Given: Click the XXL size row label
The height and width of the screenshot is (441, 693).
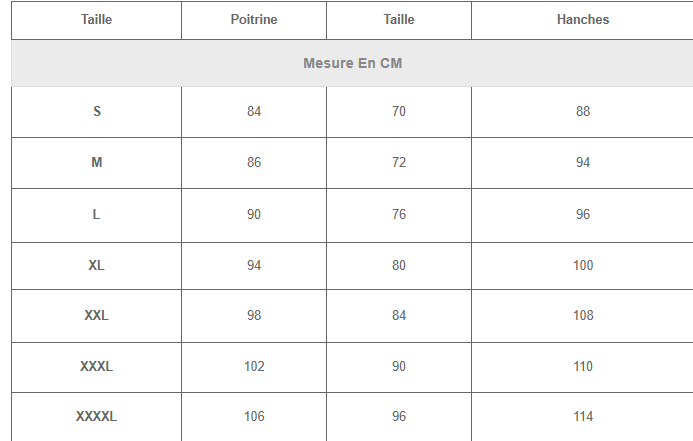Looking at the screenshot, I should pos(97,316).
